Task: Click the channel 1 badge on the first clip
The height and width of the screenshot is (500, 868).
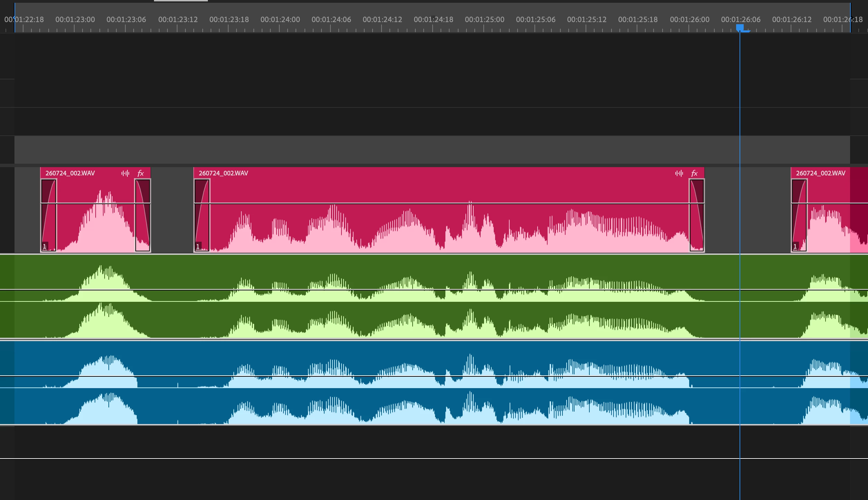Action: pyautogui.click(x=45, y=247)
